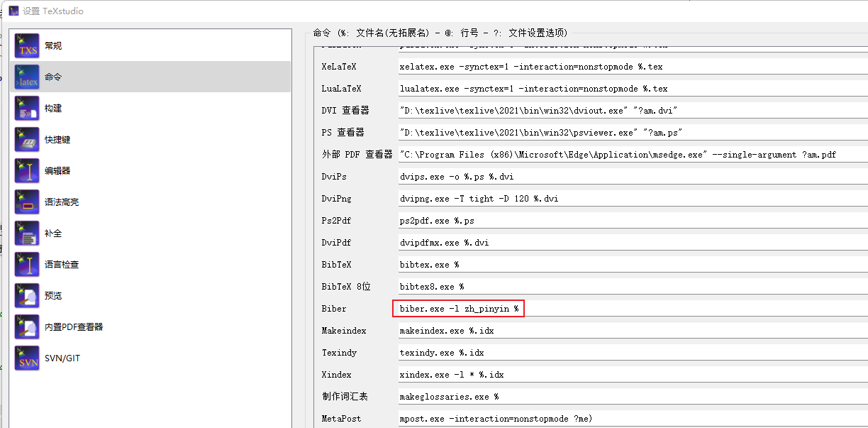Click the 制作词汇表 label
The image size is (868, 428).
click(345, 397)
